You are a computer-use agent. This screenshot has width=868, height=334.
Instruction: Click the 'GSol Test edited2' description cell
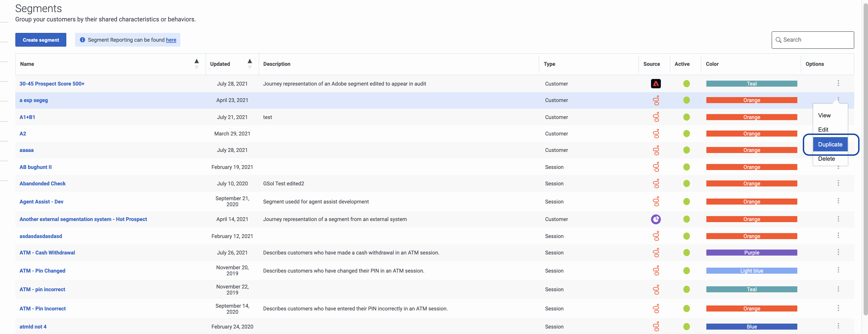coord(283,183)
